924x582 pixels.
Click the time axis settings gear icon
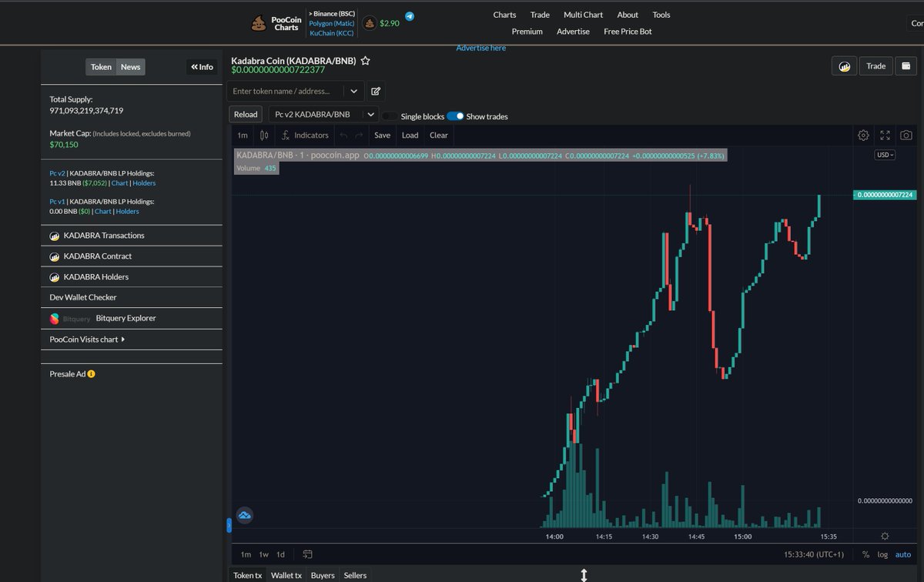click(x=885, y=536)
